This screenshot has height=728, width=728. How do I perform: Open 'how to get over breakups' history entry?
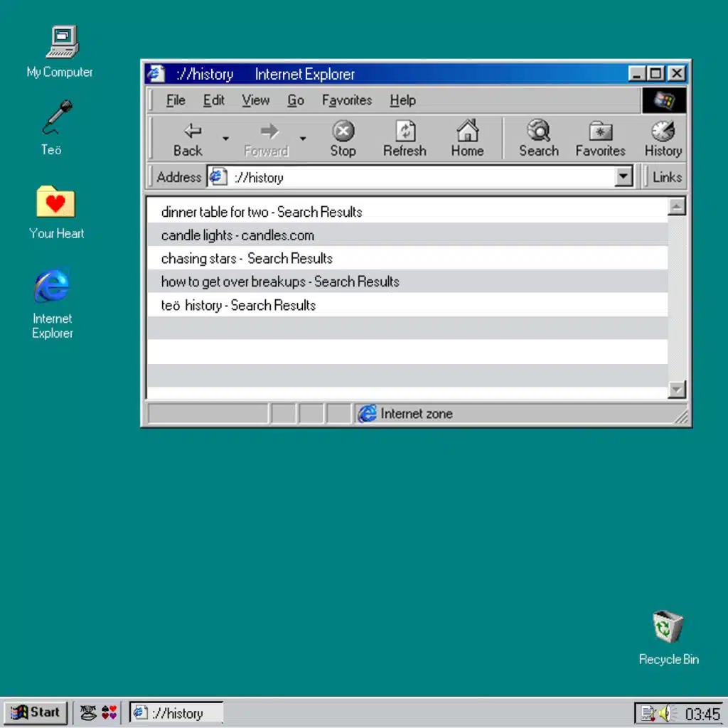point(280,282)
